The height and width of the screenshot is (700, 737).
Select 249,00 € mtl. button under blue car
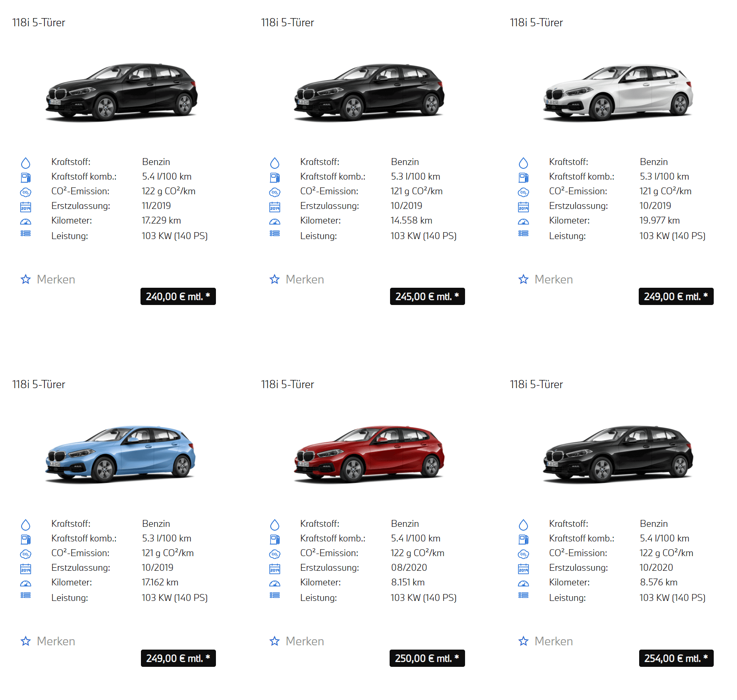tap(178, 658)
